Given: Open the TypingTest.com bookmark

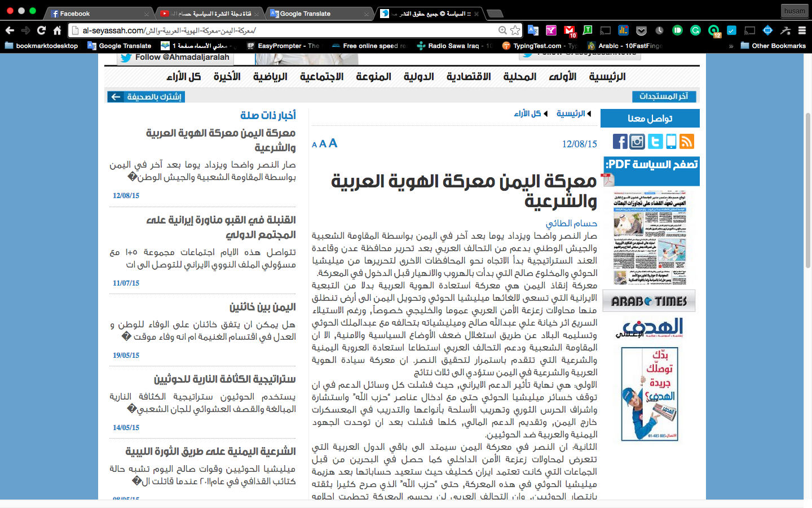Looking at the screenshot, I should [539, 46].
